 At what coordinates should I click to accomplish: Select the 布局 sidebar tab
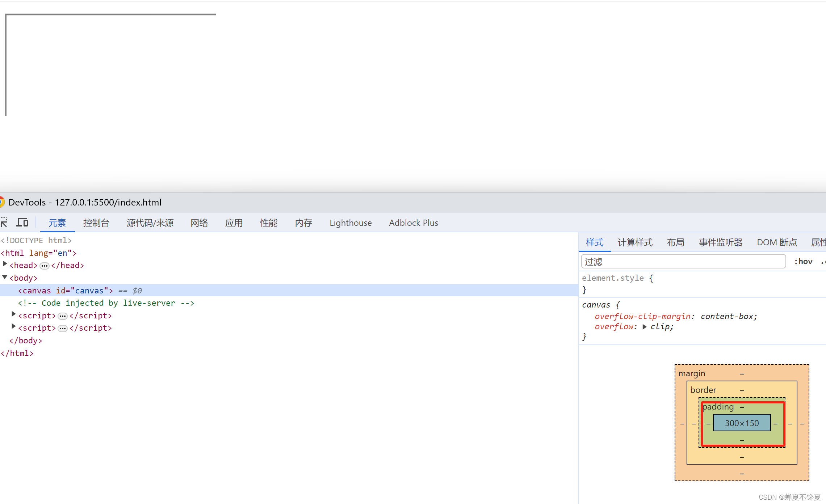coord(676,242)
